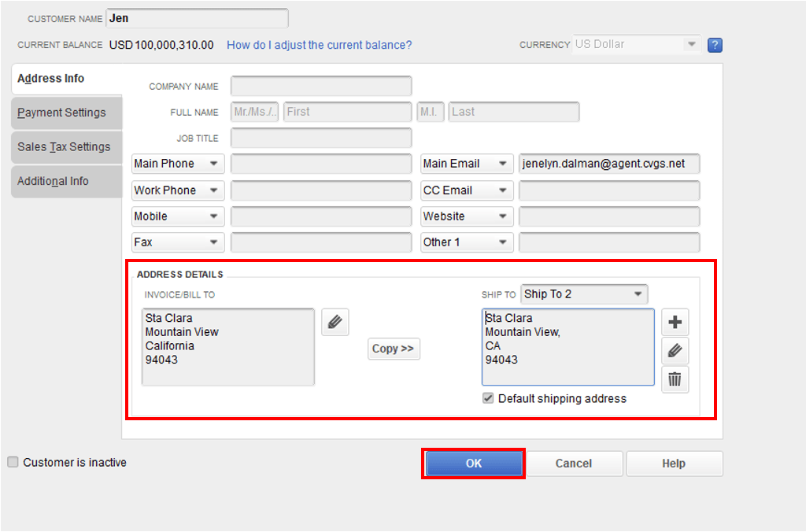Dismiss the dialog with Cancel
Image resolution: width=806 pixels, height=532 pixels.
574,463
